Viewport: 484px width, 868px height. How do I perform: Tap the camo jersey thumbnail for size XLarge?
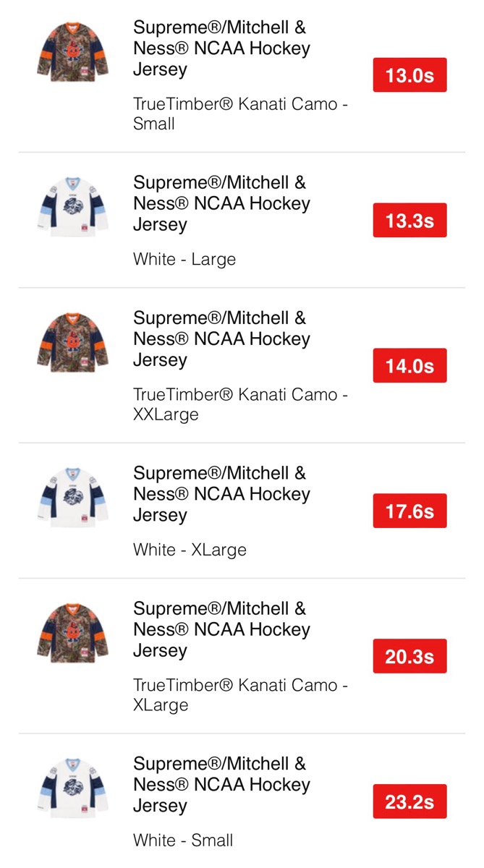coord(72,632)
